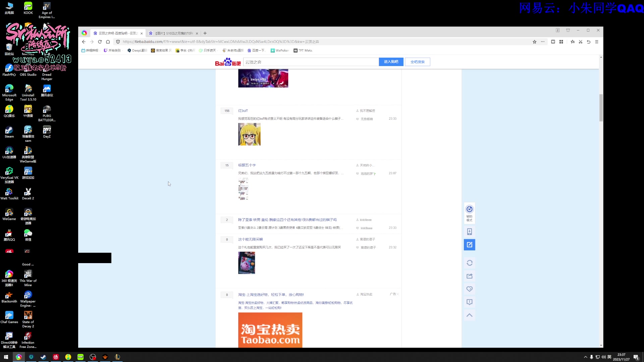Click the blue compose post icon
The height and width of the screenshot is (362, 644).
[x=469, y=245]
